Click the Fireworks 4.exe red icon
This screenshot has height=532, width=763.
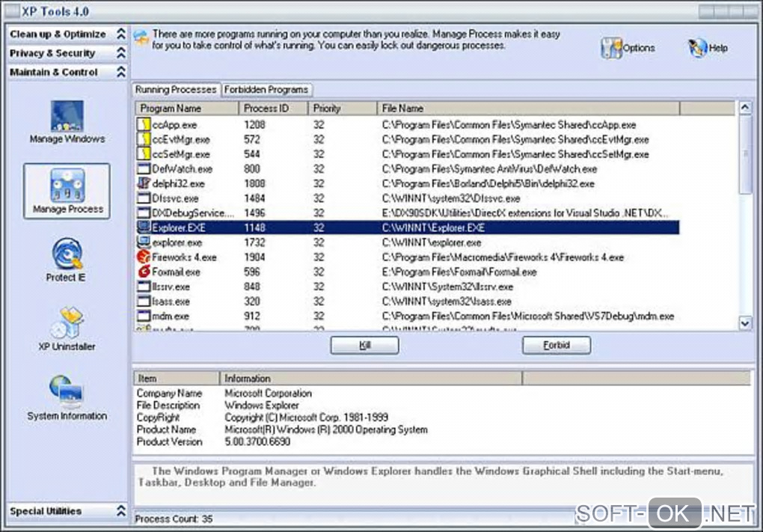pyautogui.click(x=144, y=257)
